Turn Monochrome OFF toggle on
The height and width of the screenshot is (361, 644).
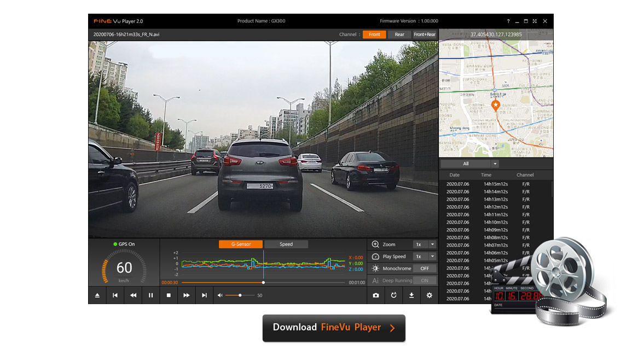click(425, 269)
